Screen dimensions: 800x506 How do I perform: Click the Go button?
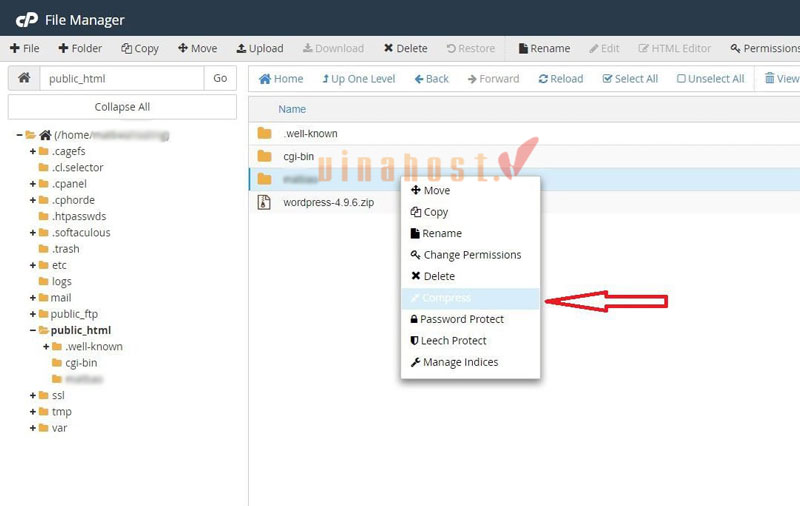[x=220, y=78]
